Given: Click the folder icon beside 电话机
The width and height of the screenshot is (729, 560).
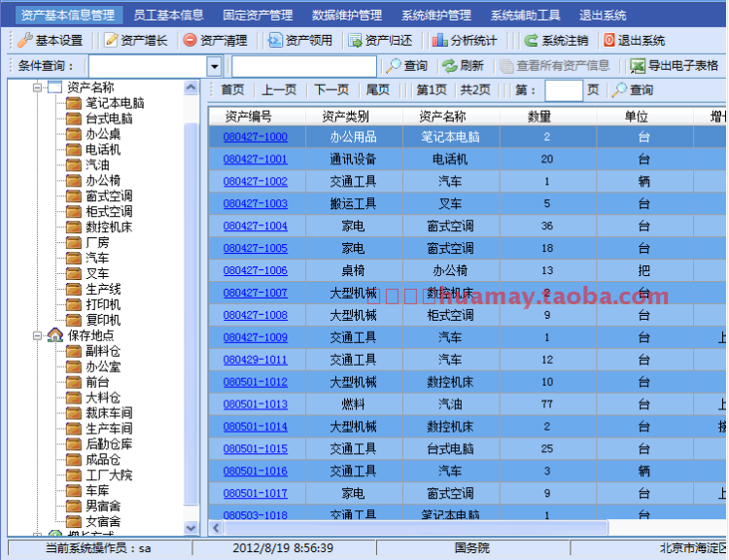Looking at the screenshot, I should (74, 150).
